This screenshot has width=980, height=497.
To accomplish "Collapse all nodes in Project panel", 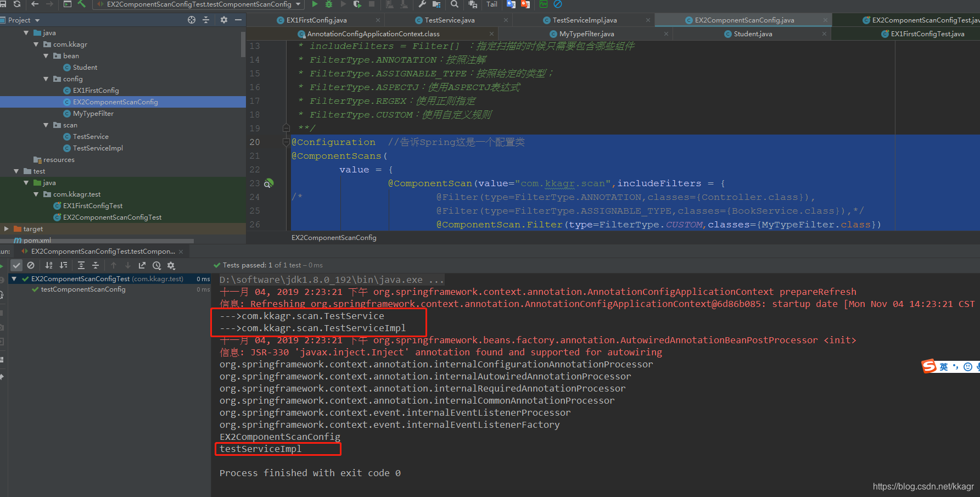I will coord(206,20).
